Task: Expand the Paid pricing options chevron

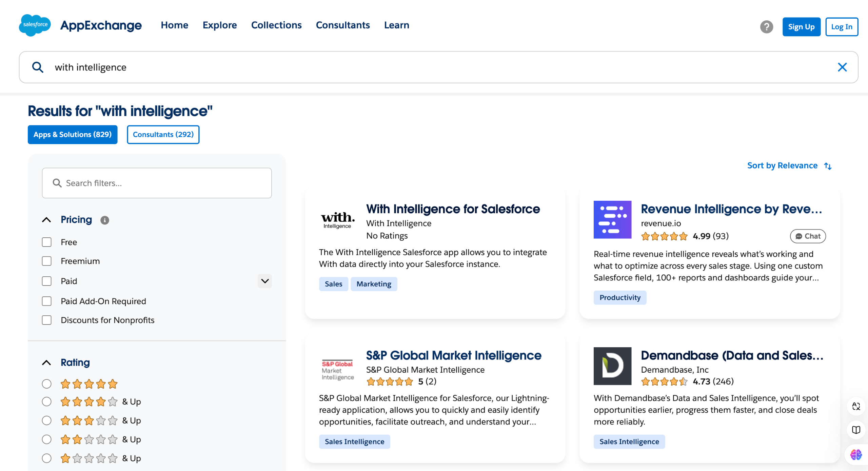Action: pyautogui.click(x=265, y=281)
